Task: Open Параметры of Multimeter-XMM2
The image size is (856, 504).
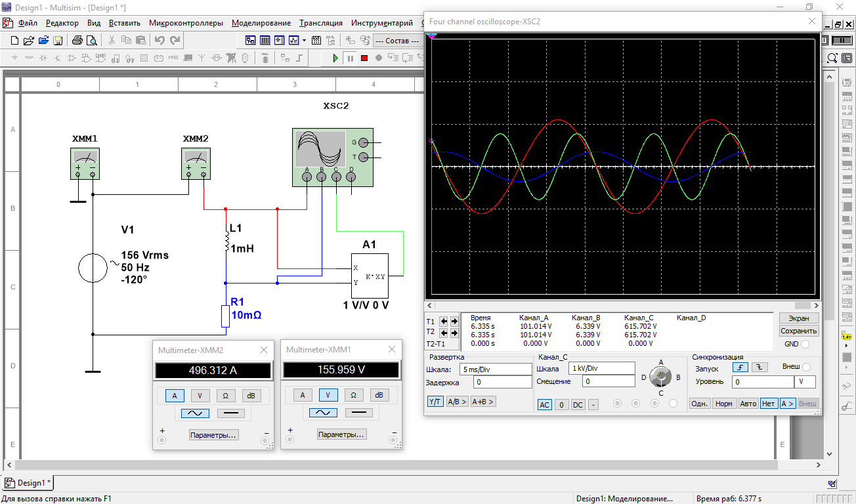Action: click(x=213, y=435)
